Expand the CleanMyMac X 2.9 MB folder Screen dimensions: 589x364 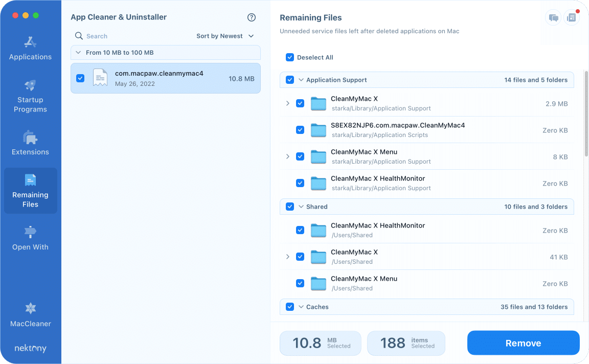288,103
